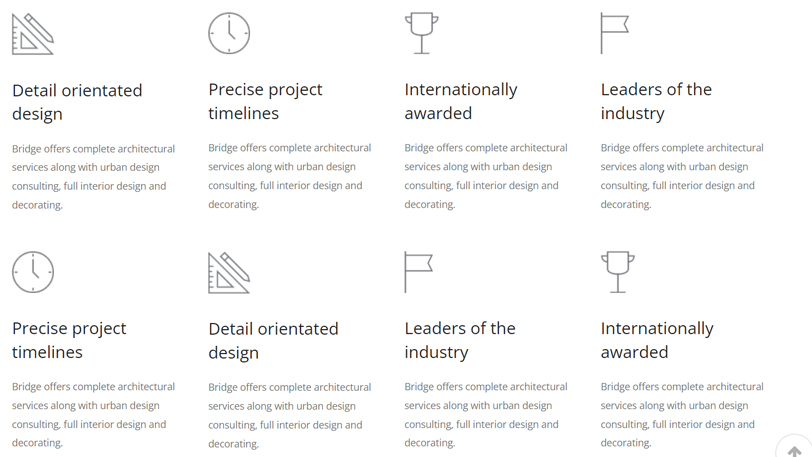Select the flag icon in the bottom row
This screenshot has height=457, width=812.
pos(418,272)
